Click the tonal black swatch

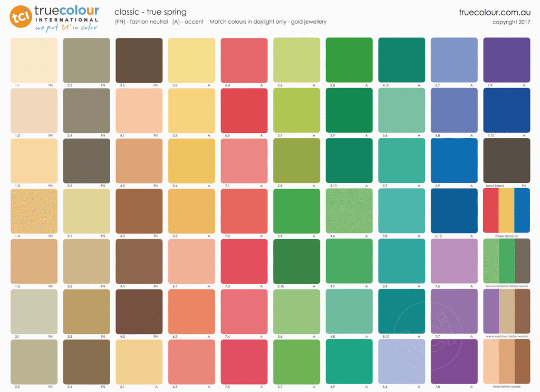tap(506, 160)
